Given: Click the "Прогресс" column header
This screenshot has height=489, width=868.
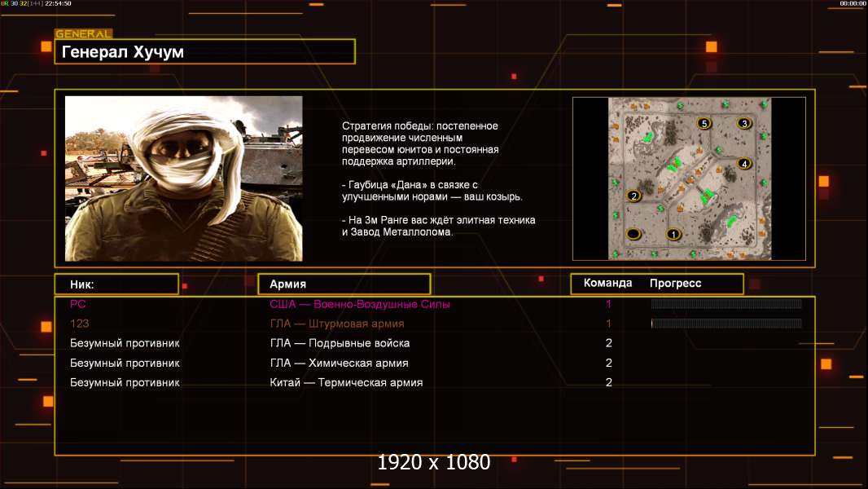Looking at the screenshot, I should (x=675, y=283).
